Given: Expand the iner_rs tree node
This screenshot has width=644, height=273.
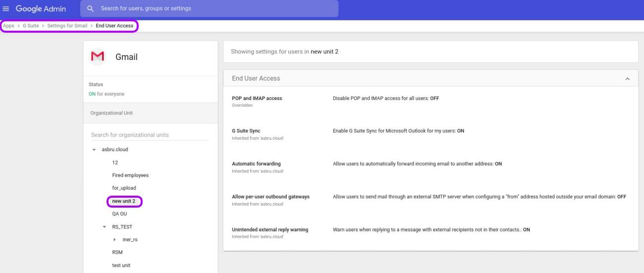Looking at the screenshot, I should coord(114,240).
